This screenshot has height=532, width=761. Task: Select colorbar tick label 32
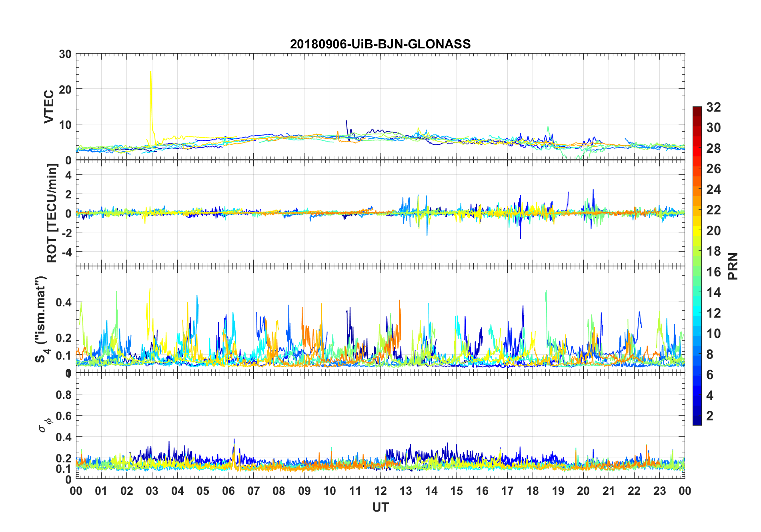tap(713, 107)
